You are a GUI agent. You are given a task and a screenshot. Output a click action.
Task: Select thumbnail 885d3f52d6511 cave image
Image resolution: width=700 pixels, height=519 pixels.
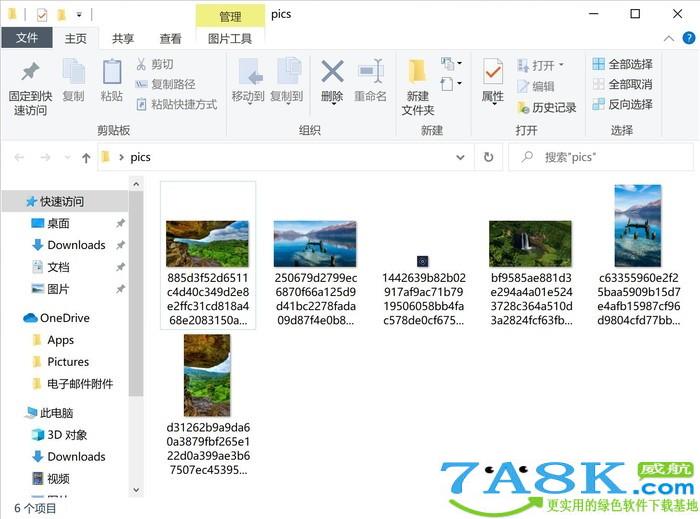[x=208, y=244]
